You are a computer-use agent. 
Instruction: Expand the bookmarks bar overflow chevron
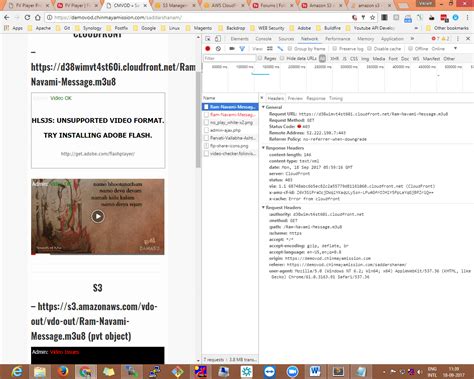pos(416,28)
